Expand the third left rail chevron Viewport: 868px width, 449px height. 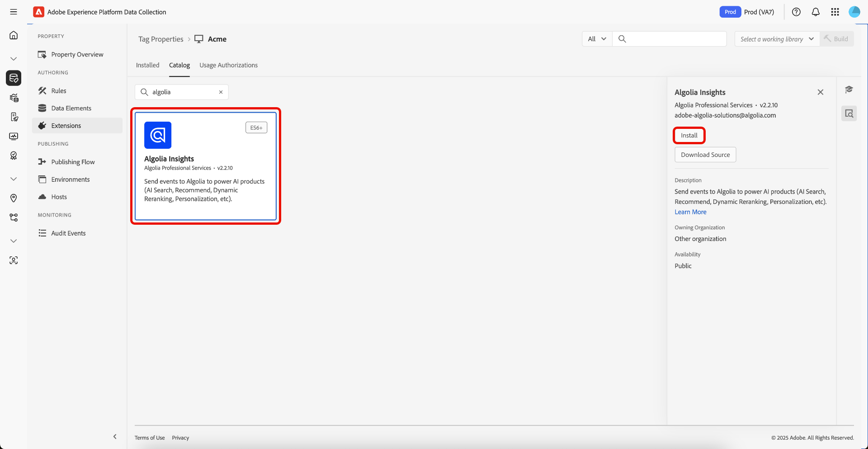point(14,241)
